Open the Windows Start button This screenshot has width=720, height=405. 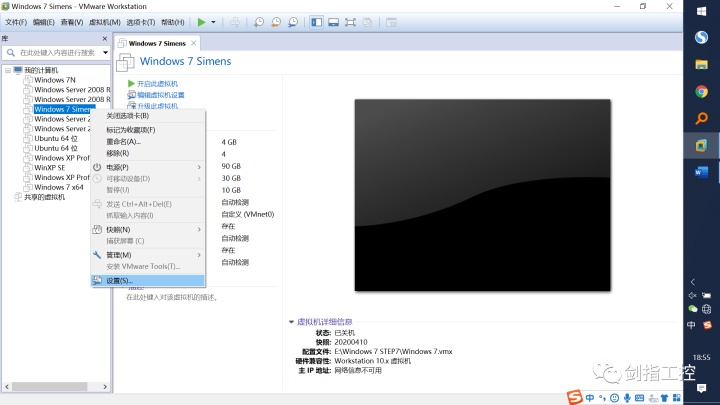[x=701, y=11]
